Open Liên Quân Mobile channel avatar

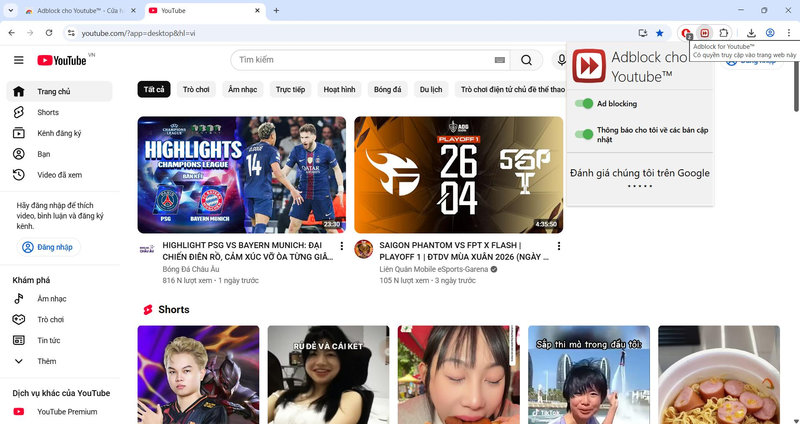click(x=364, y=249)
